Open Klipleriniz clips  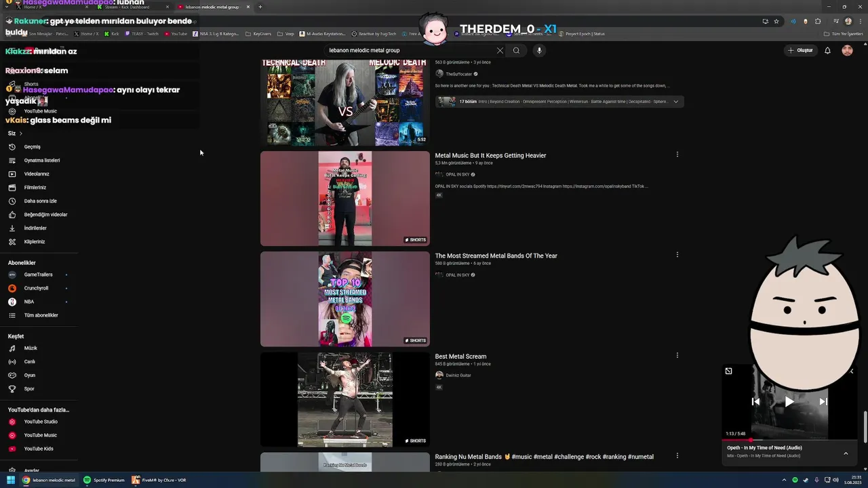pos(35,242)
